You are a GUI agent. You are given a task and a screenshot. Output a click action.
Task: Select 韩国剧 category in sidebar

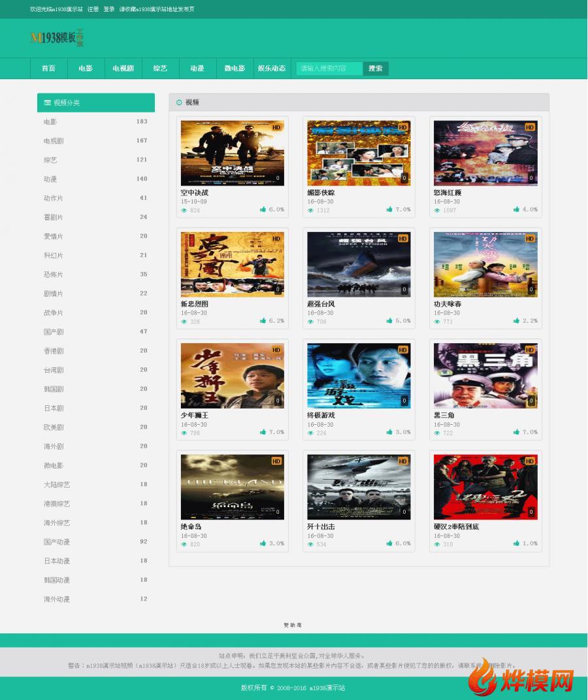[95, 389]
